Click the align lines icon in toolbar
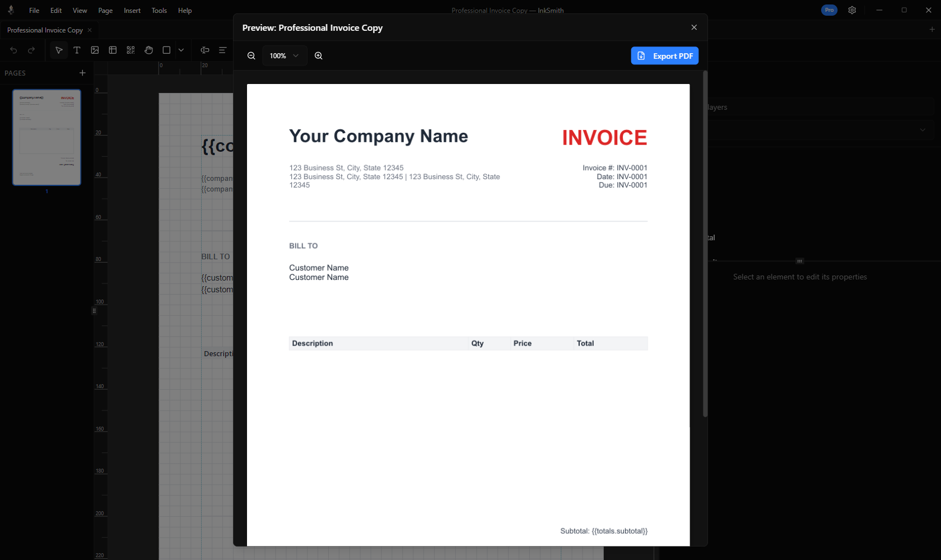 coord(222,50)
